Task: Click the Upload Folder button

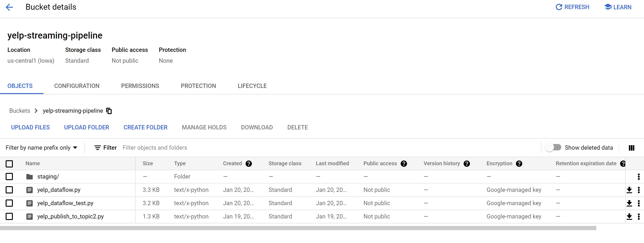Action: point(87,128)
